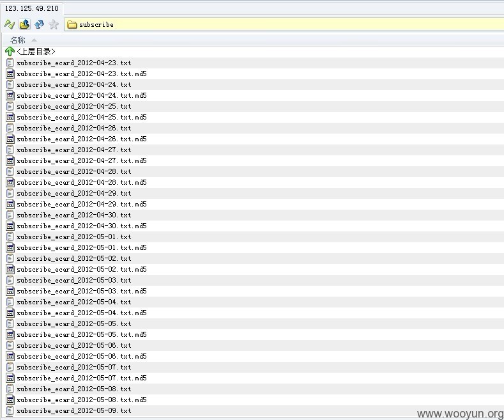Click text file icon of subscribe_ecard_2012-05-08.txt

[x=10, y=389]
